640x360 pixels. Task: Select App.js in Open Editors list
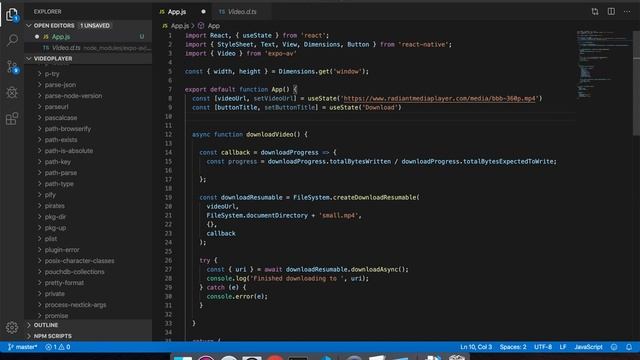tap(88, 37)
